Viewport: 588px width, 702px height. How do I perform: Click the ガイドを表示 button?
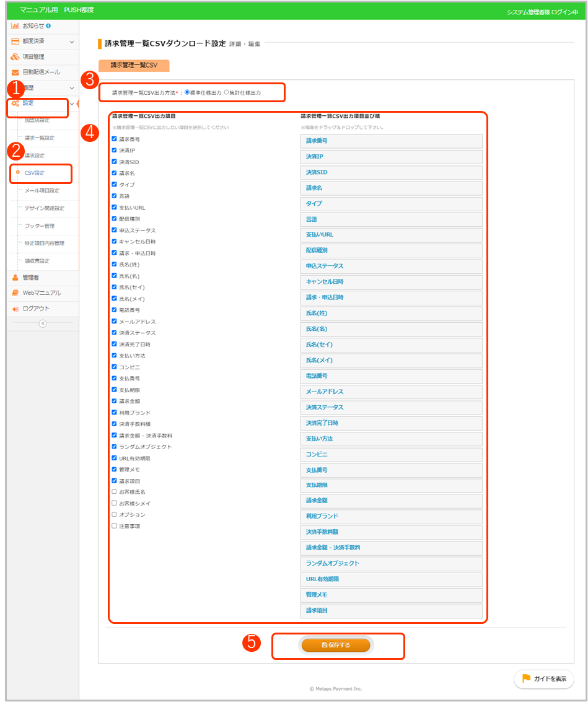point(543,679)
